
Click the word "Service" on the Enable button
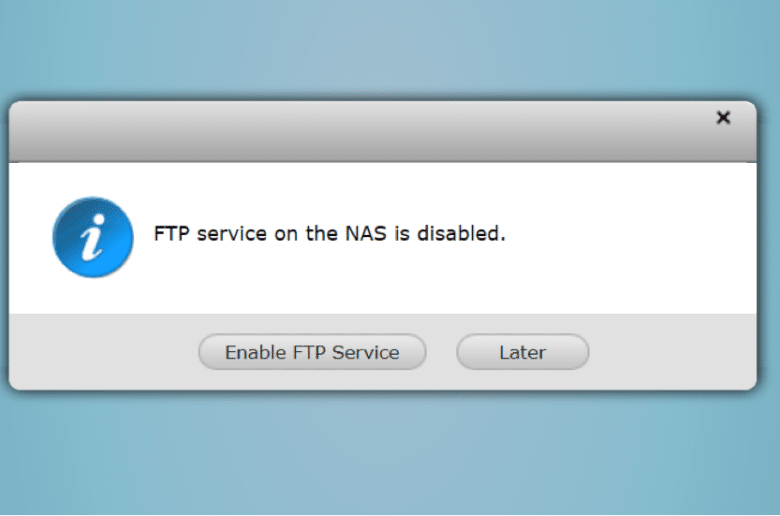point(366,352)
